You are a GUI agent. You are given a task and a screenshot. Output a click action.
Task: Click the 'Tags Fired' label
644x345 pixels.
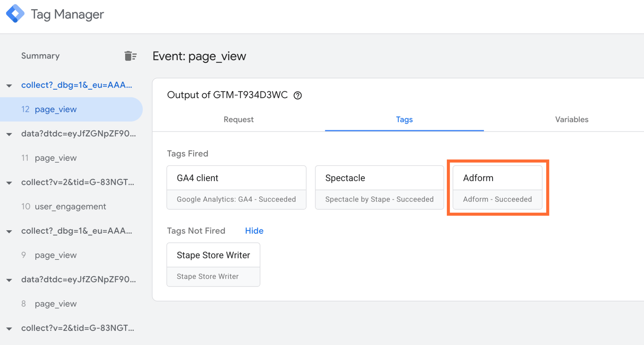tap(187, 153)
